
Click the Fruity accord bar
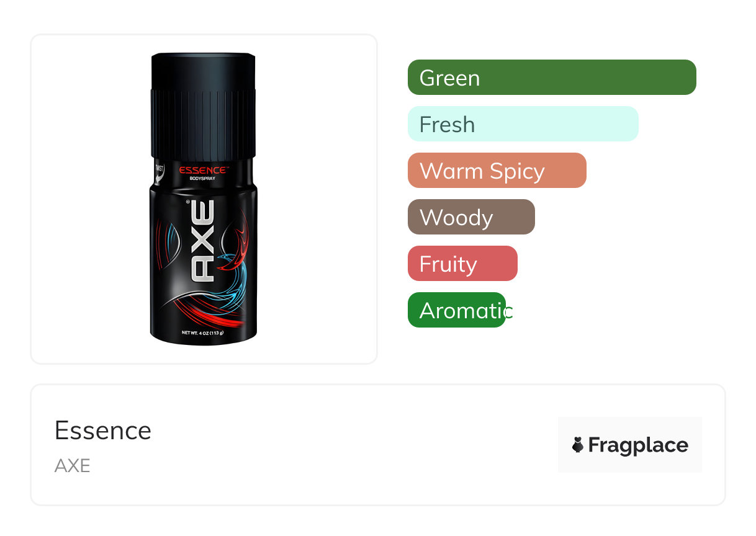[x=462, y=264]
